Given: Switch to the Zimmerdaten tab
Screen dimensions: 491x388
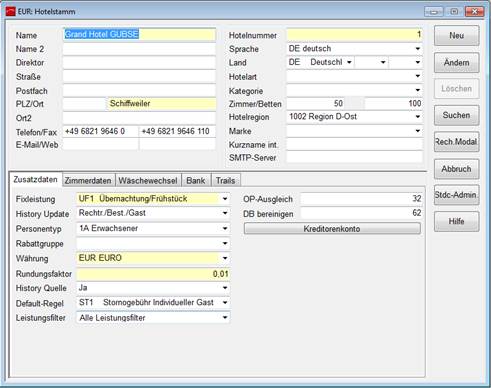Looking at the screenshot, I should [x=88, y=180].
